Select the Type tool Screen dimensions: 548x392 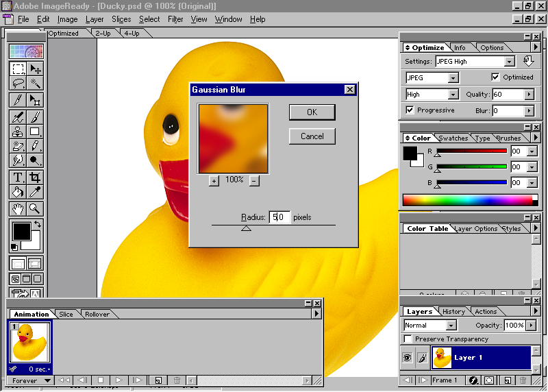click(18, 177)
